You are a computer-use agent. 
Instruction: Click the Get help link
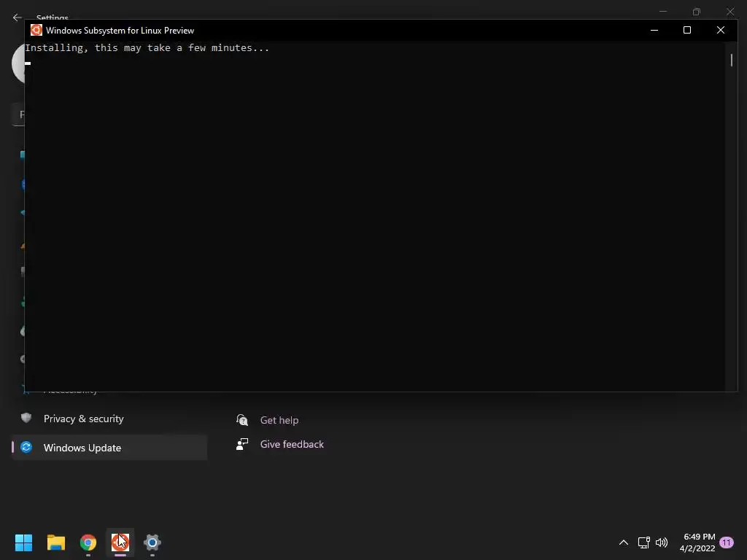pyautogui.click(x=279, y=420)
